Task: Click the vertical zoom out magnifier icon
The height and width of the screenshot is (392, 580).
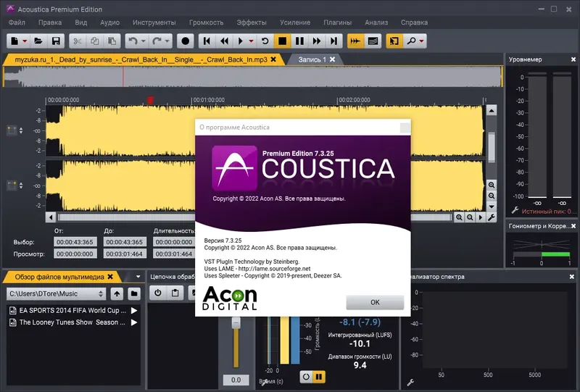Action: [x=492, y=196]
